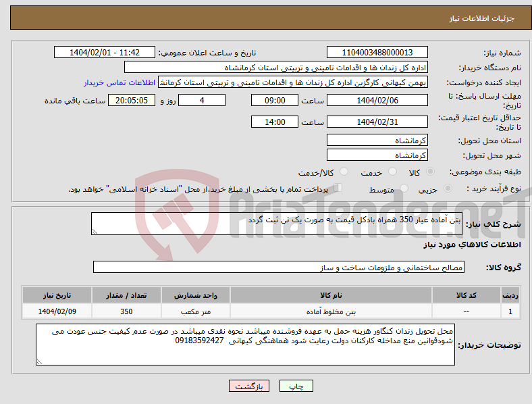Toggle the اسناد خزانه اسلامی payment checkbox
Image resolution: width=532 pixels, height=404 pixels.
pos(338,188)
